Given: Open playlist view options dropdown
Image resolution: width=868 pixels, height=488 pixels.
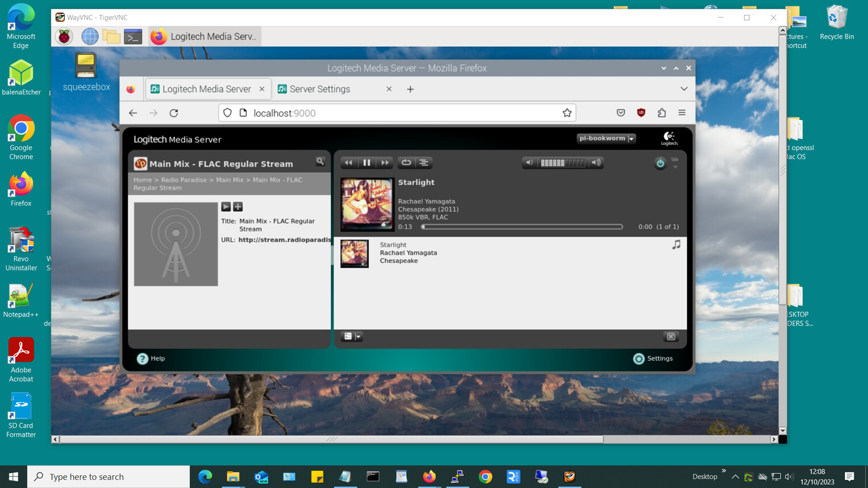Looking at the screenshot, I should click(351, 337).
